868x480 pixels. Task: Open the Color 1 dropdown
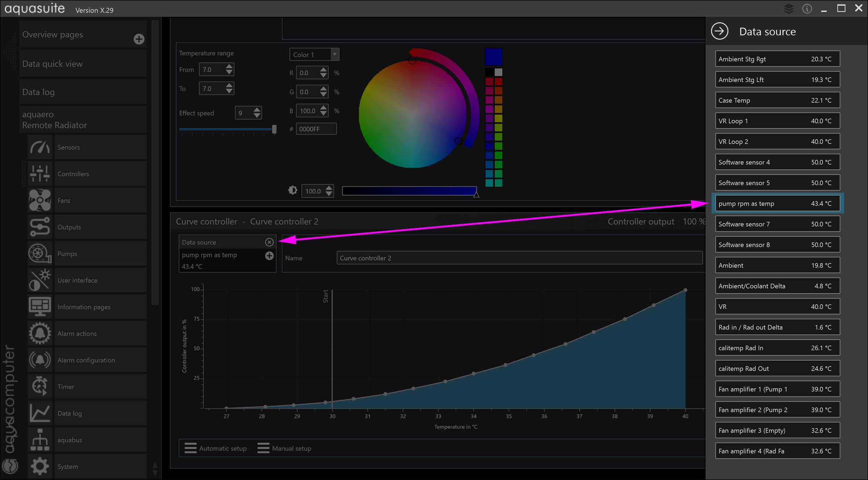click(314, 54)
